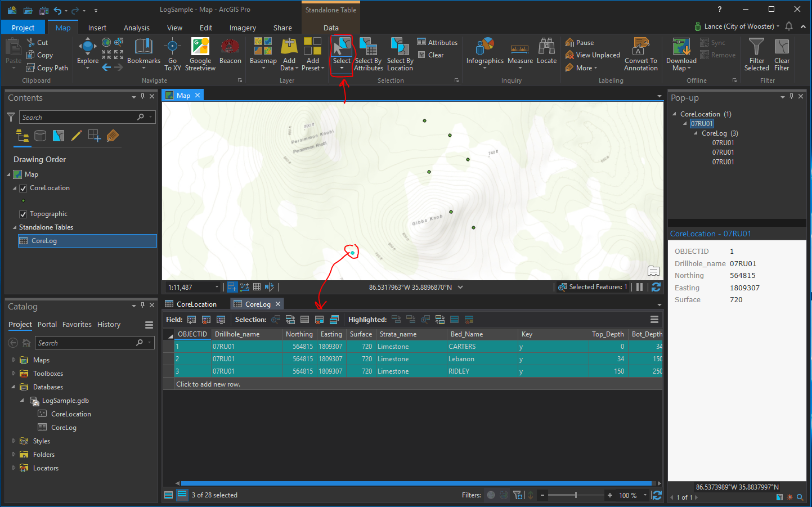Activate the Measure tool

click(x=520, y=53)
